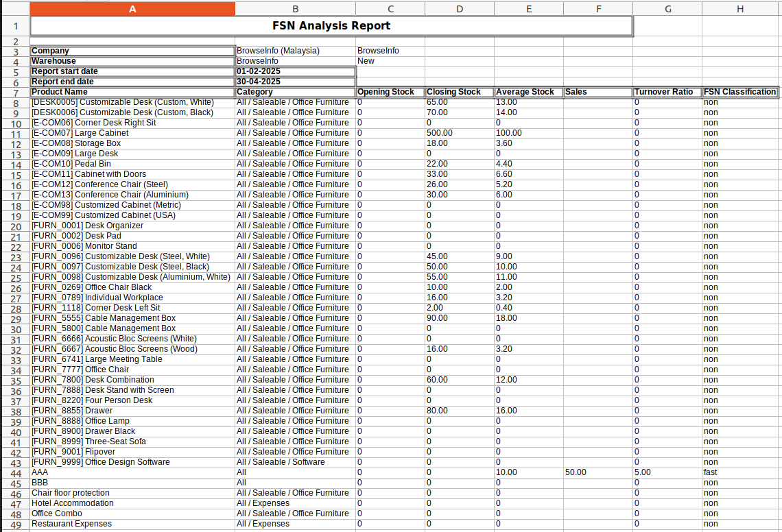
Task: Select the report end date 30-04-2025 cell
Action: click(x=259, y=82)
